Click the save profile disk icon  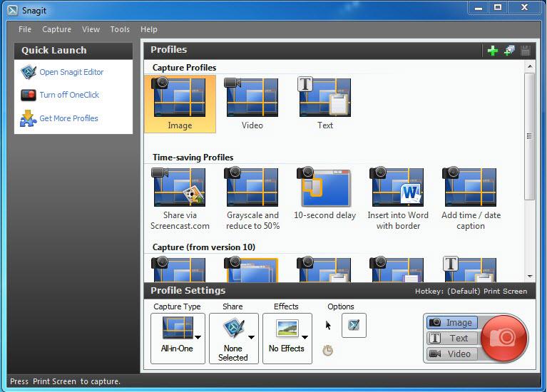[x=526, y=51]
